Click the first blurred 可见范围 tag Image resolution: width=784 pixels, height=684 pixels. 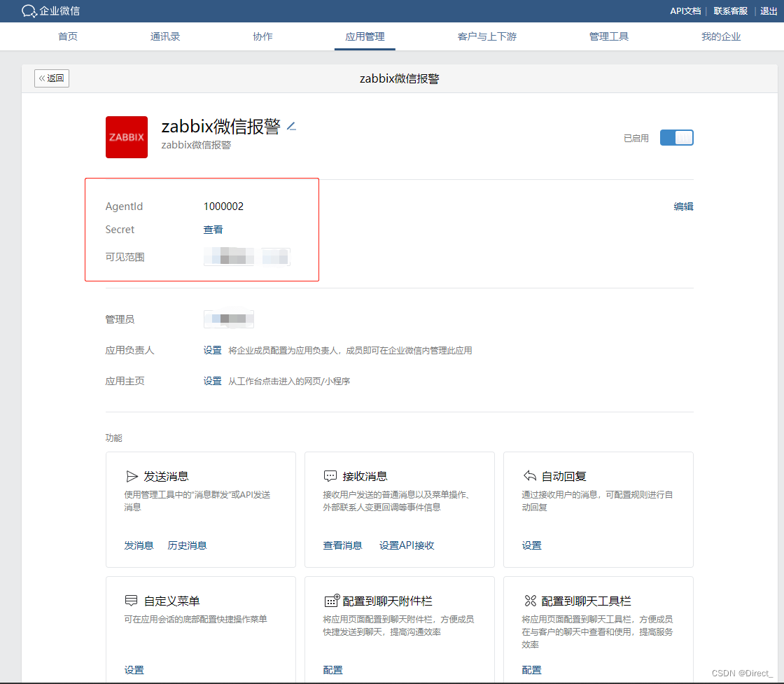coord(228,257)
